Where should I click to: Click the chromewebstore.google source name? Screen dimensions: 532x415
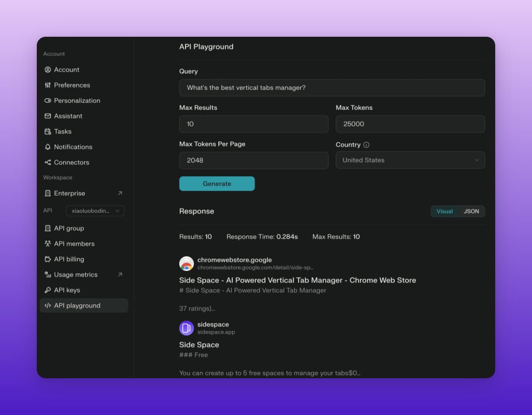click(x=235, y=260)
